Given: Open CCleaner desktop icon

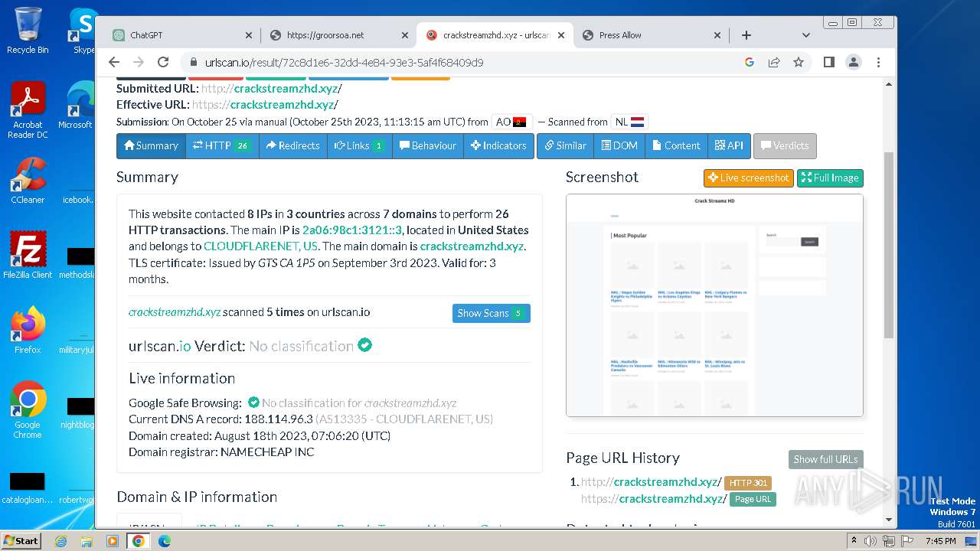Looking at the screenshot, I should (28, 181).
